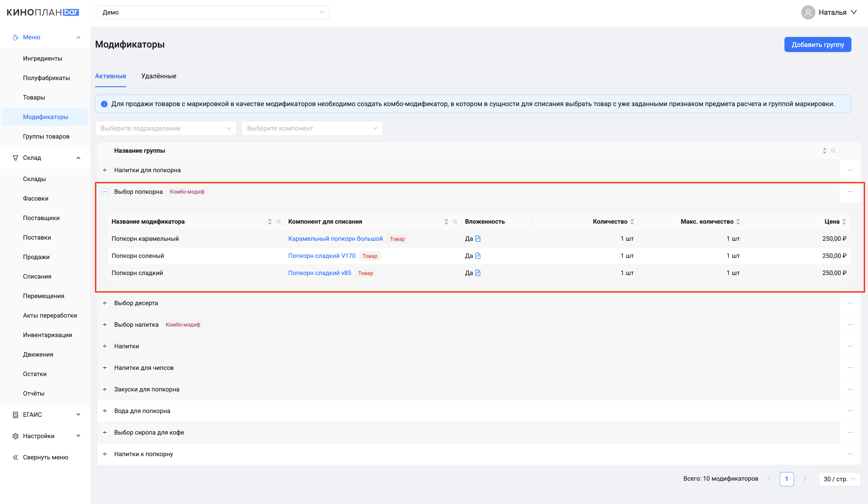Sort by Цена column arrows
This screenshot has height=504, width=868.
pos(844,222)
